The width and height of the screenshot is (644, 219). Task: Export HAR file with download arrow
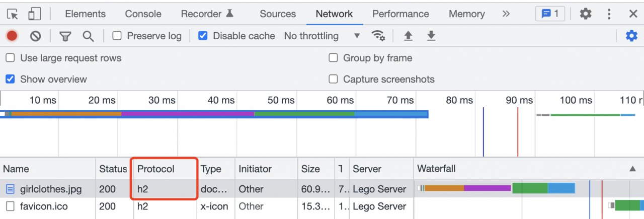pos(431,36)
